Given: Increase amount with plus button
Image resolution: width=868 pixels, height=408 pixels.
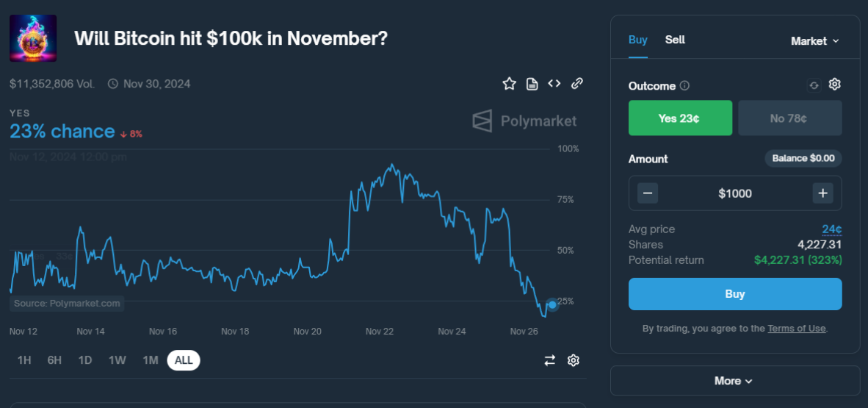Looking at the screenshot, I should [822, 193].
